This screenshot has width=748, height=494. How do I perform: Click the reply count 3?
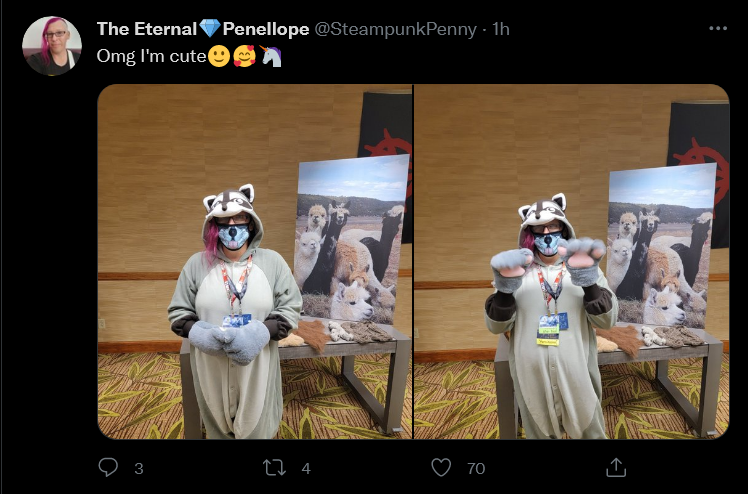point(139,468)
